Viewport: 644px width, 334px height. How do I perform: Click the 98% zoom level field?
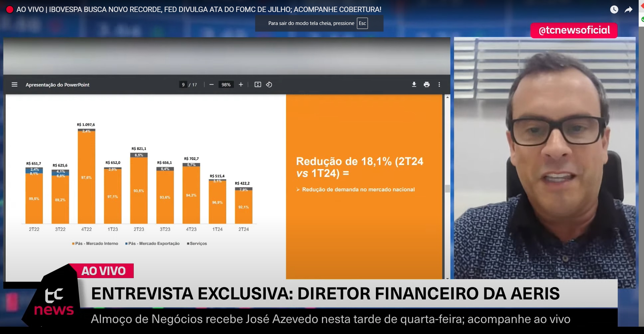pos(226,84)
